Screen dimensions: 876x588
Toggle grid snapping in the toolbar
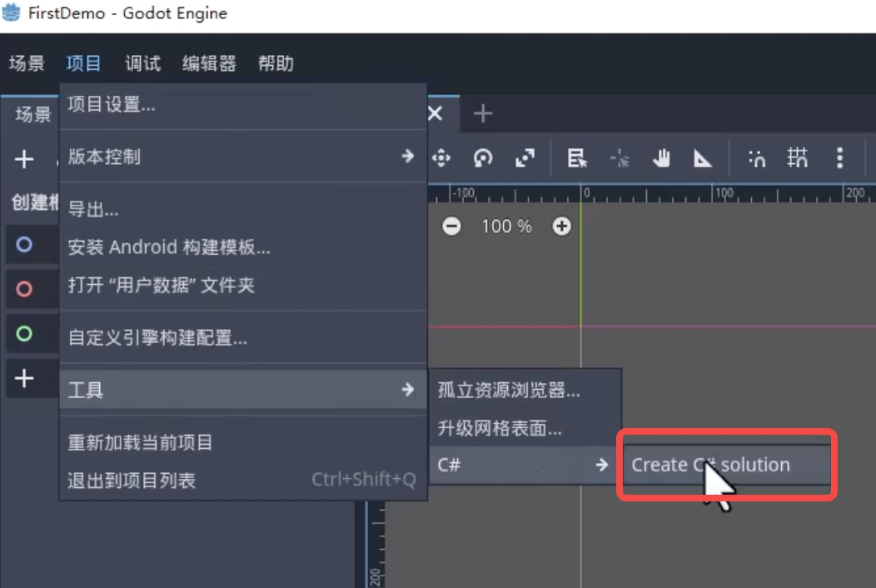click(797, 157)
